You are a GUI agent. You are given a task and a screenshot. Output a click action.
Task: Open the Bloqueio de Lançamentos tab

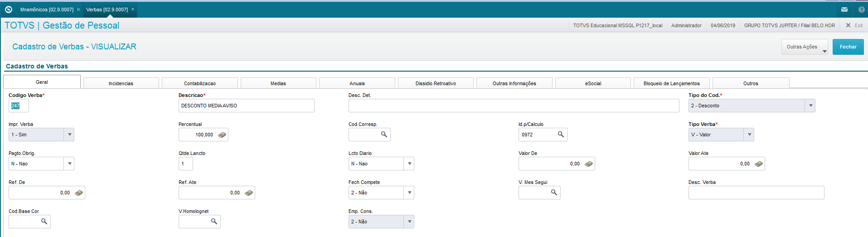672,83
